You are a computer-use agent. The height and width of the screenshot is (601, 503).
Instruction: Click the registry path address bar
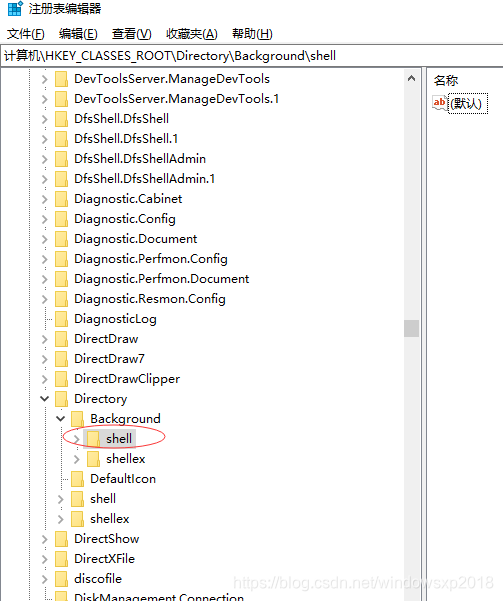(252, 56)
